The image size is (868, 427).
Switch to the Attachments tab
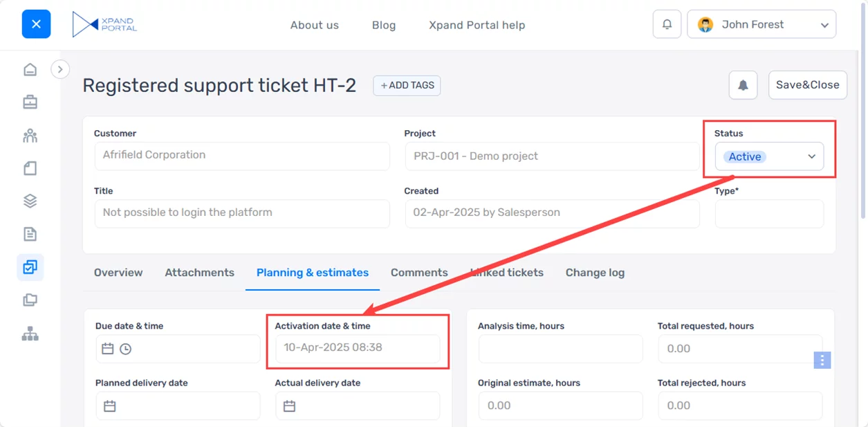(x=199, y=273)
